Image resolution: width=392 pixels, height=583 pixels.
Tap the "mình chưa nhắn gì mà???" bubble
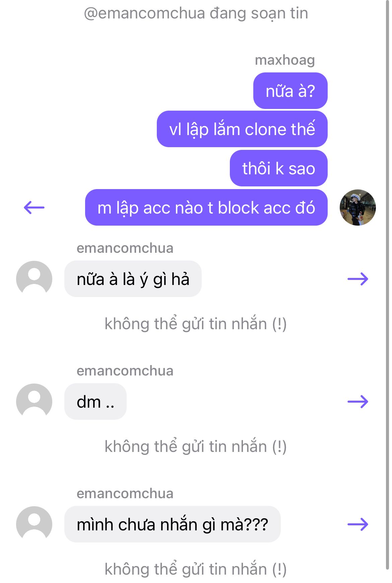point(172,524)
